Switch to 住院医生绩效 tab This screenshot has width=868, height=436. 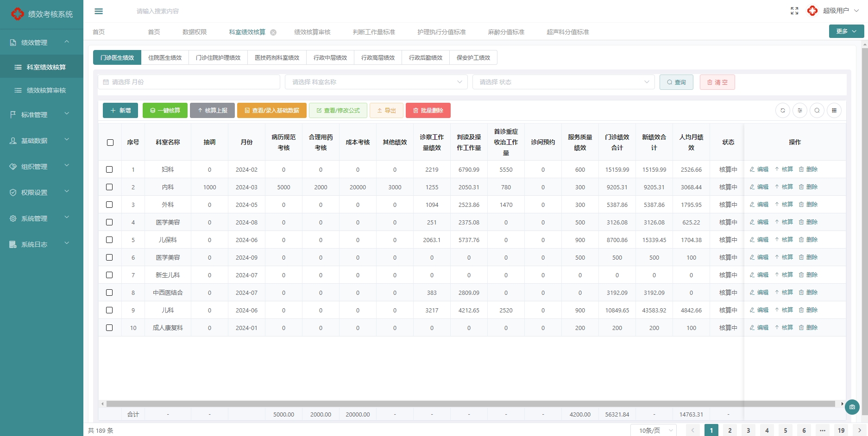(x=165, y=57)
